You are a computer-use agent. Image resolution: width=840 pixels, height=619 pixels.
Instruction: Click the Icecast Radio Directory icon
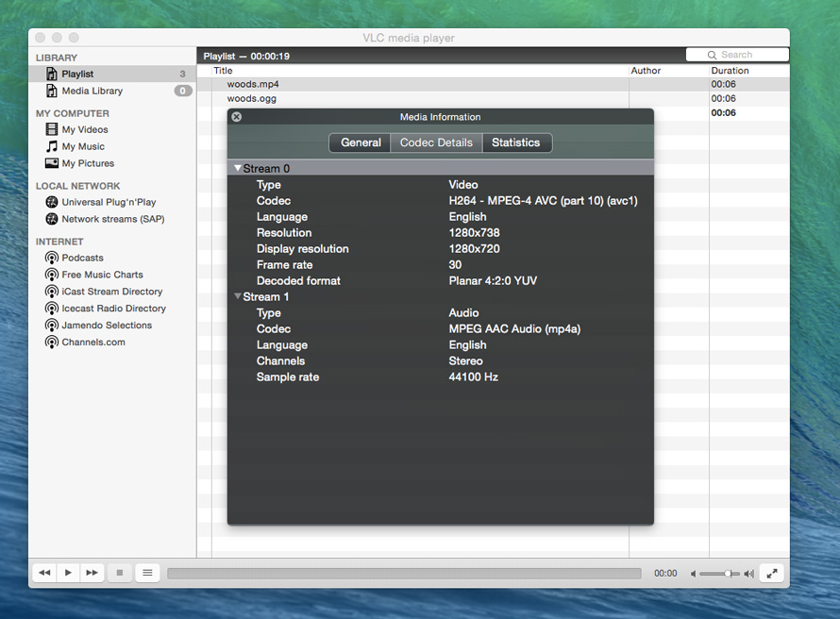(x=51, y=309)
